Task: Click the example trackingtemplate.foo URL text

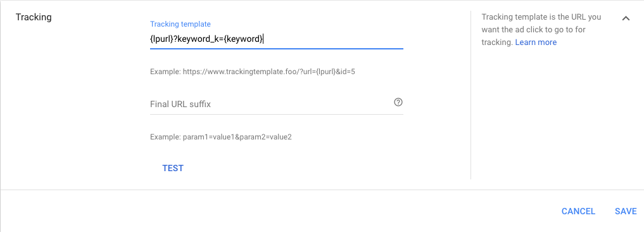Action: click(269, 72)
